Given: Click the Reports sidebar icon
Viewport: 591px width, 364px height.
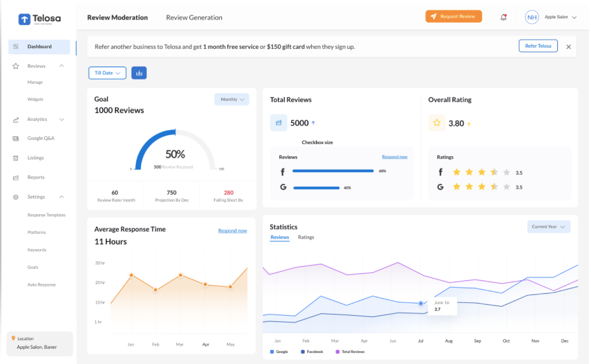Looking at the screenshot, I should tap(16, 178).
